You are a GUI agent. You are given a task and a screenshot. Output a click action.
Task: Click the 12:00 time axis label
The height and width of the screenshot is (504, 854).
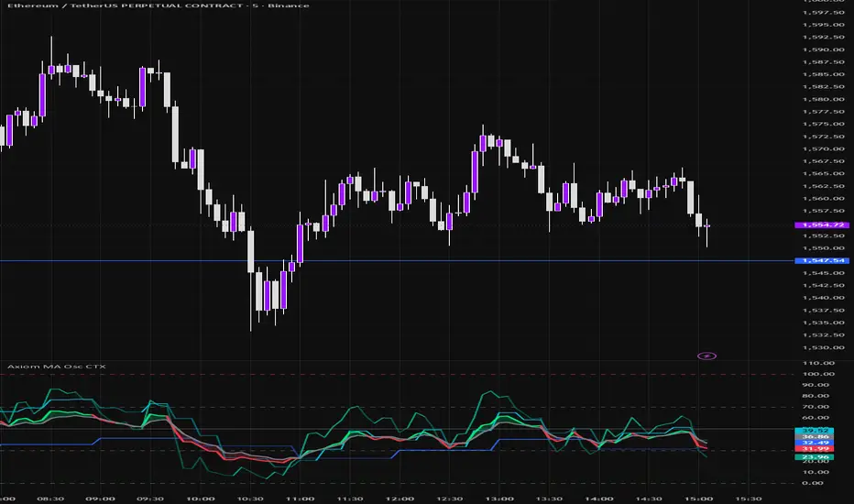(400, 499)
